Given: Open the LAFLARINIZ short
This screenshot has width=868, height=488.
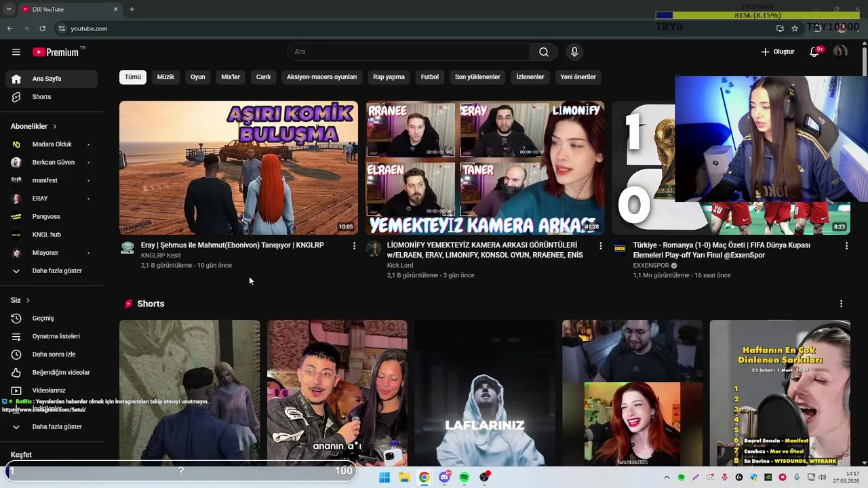Looking at the screenshot, I should [x=485, y=392].
